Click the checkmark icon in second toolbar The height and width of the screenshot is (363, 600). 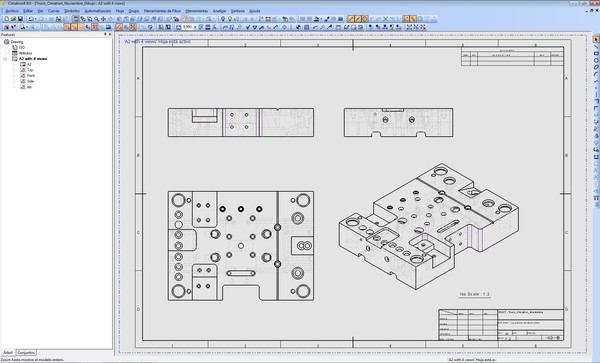(x=248, y=27)
